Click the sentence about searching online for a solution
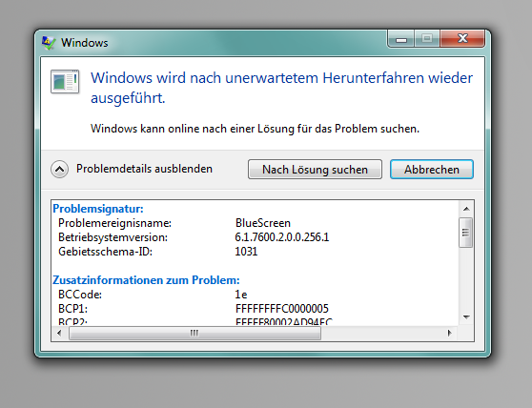The height and width of the screenshot is (408, 532). pyautogui.click(x=255, y=129)
